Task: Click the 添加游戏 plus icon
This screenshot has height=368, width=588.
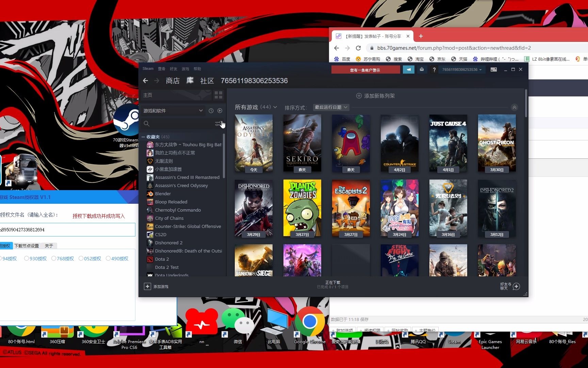Action: click(147, 287)
